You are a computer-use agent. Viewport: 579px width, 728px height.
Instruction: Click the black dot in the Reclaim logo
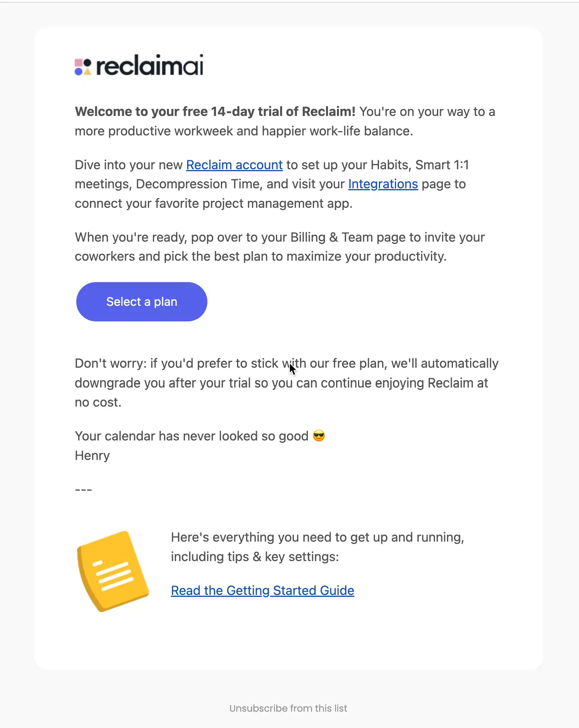point(87,63)
